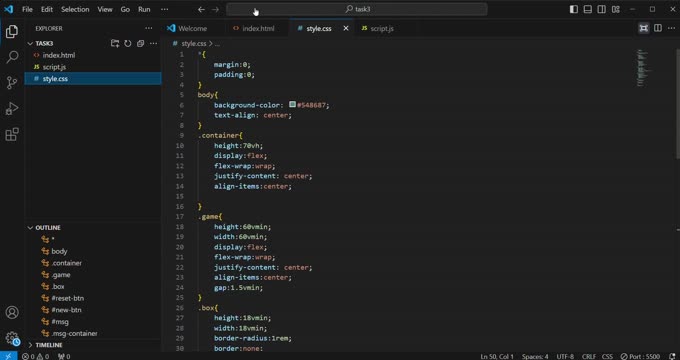Open the Accounts menu icon
The height and width of the screenshot is (360, 680).
12,312
